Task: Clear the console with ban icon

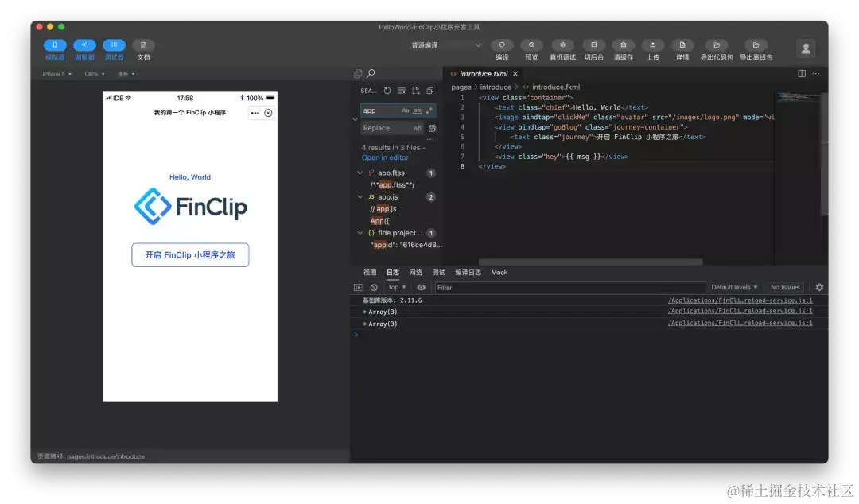Action: [x=374, y=288]
